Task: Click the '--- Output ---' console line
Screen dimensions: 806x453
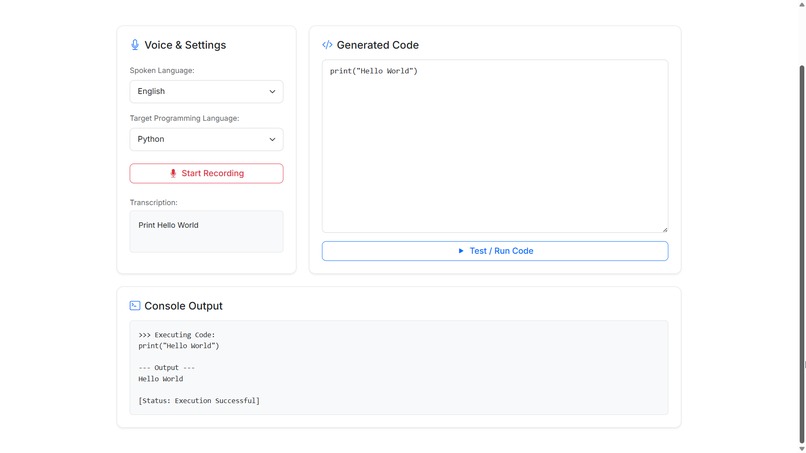Action: (167, 368)
